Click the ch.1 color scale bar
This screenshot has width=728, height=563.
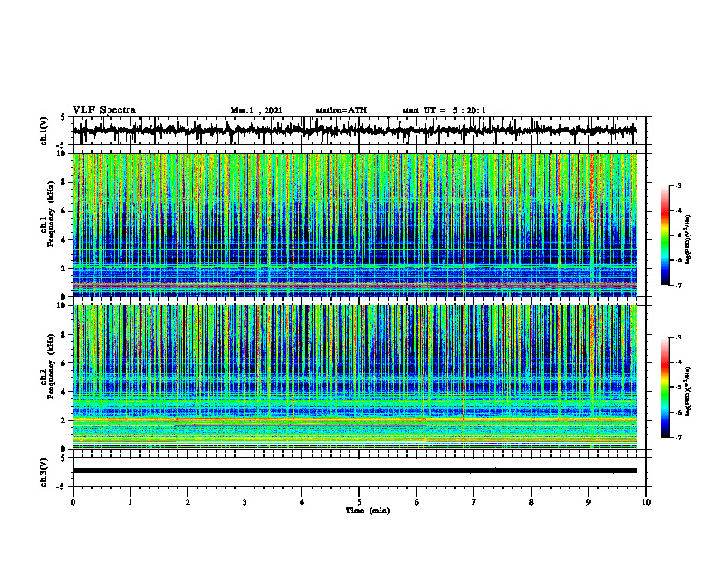click(665, 236)
